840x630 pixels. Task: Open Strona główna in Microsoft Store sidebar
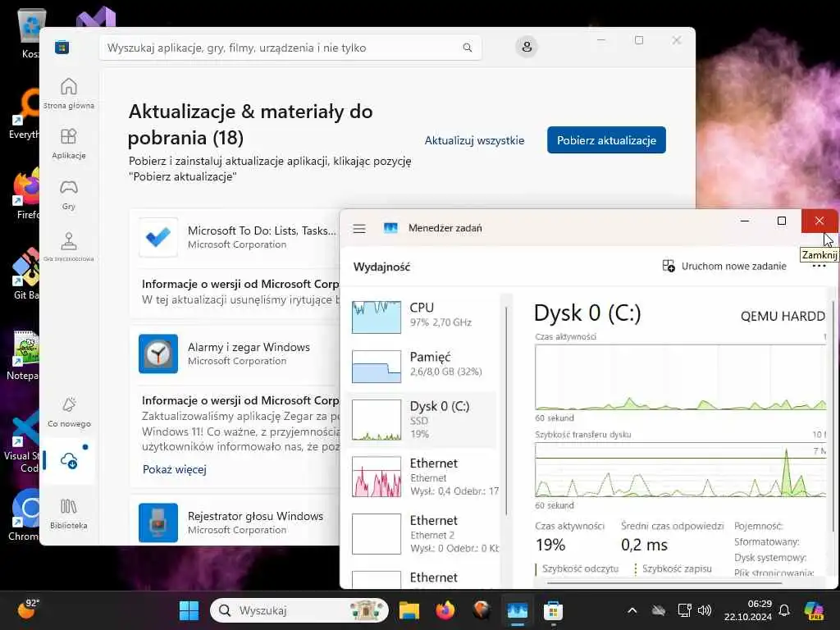click(69, 94)
